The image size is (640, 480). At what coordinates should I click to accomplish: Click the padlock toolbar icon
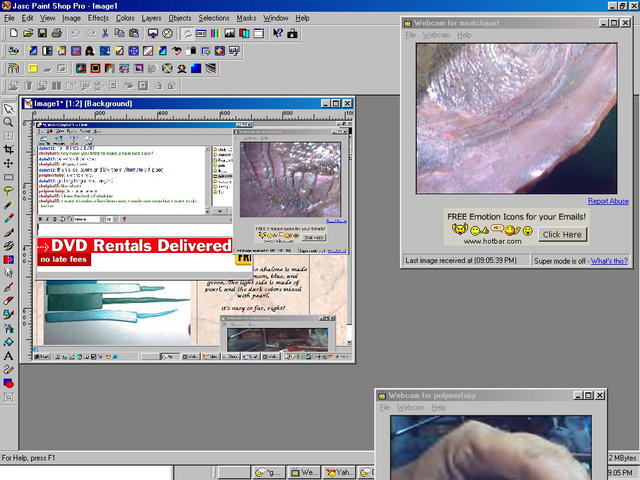tap(292, 33)
